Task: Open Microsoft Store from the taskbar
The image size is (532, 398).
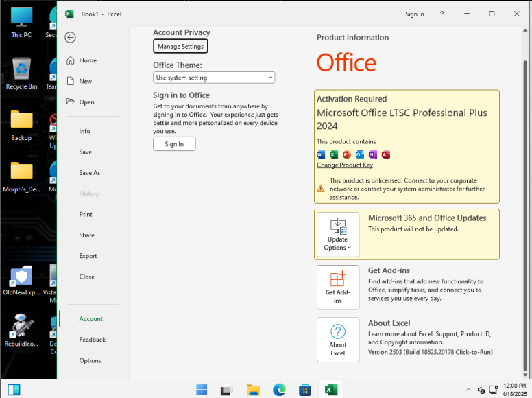Action: [x=305, y=390]
